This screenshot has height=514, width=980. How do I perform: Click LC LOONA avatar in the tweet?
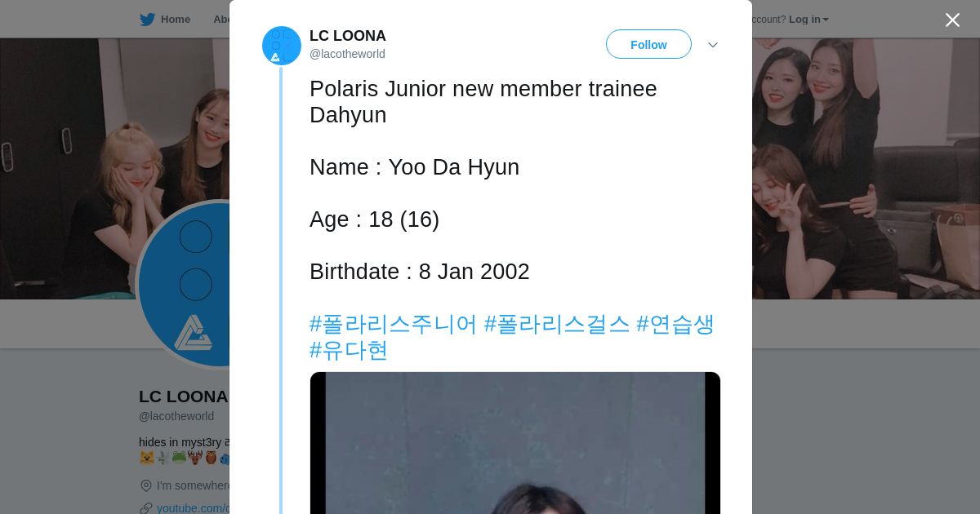pos(282,46)
